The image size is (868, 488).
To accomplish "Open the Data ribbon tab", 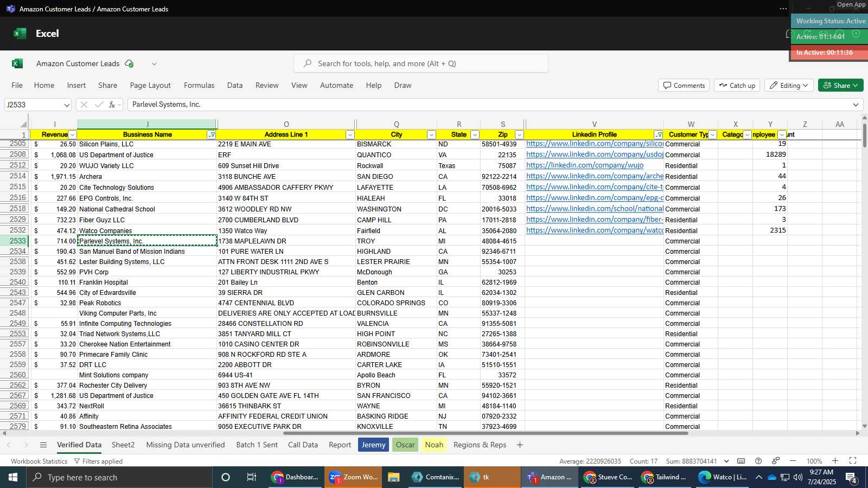I will click(x=235, y=85).
